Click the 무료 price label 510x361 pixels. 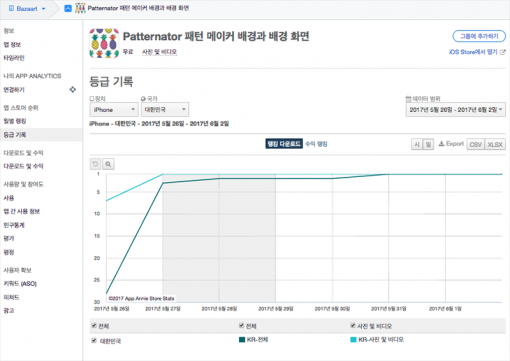[x=128, y=52]
